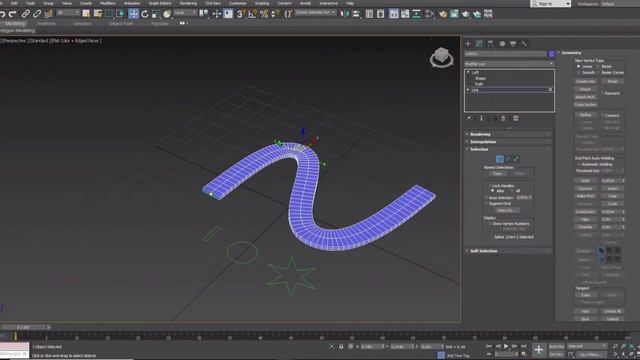Collapse the Selection rollout

coord(509,149)
